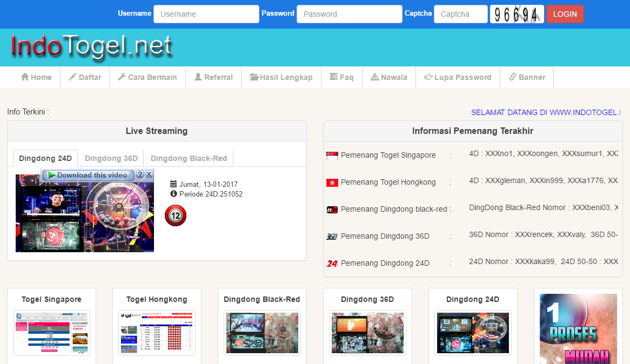Focus the Password input field

pyautogui.click(x=349, y=14)
